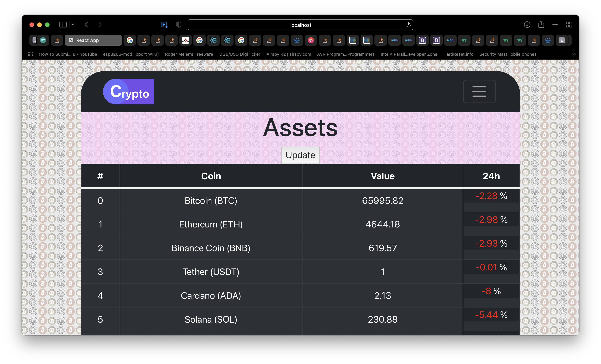Image resolution: width=601 pixels, height=364 pixels.
Task: Click the Bitcoin (BTC) table row
Action: [211, 201]
